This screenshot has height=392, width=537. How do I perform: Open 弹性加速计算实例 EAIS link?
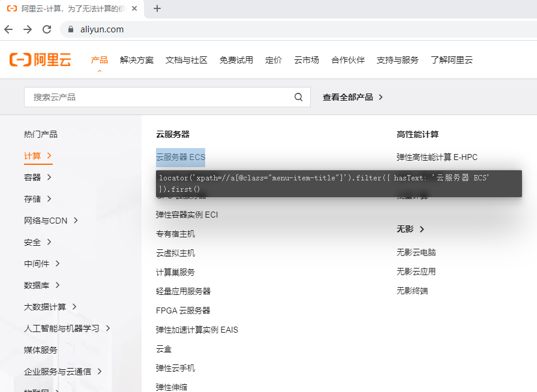pos(197,330)
